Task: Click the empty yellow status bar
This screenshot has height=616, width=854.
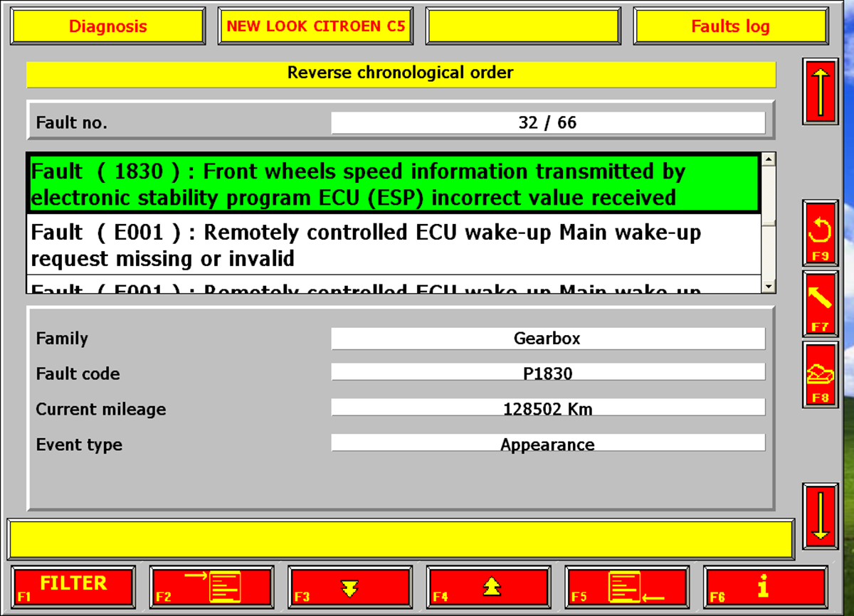Action: 401,539
